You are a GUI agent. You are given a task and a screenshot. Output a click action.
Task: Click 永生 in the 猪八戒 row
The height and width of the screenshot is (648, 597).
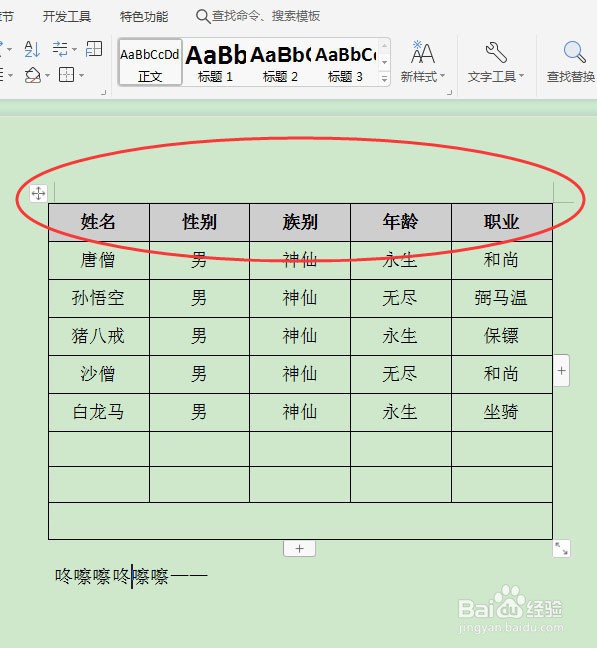click(400, 336)
